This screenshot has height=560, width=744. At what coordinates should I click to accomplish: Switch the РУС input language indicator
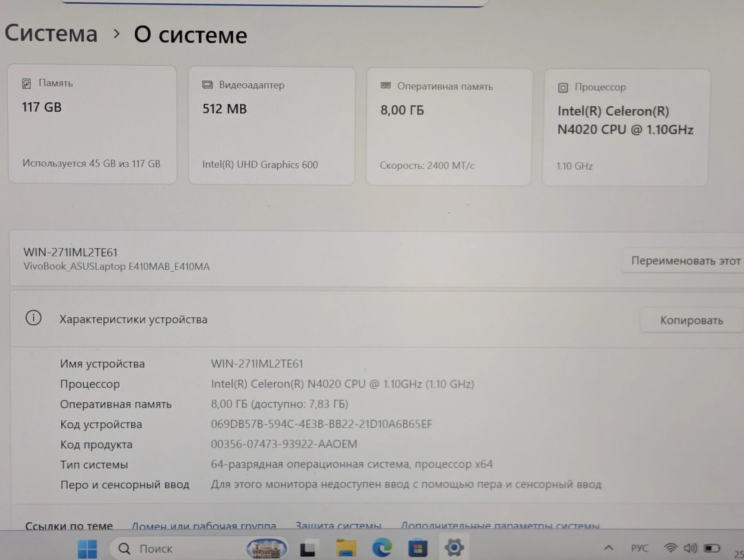click(x=639, y=548)
